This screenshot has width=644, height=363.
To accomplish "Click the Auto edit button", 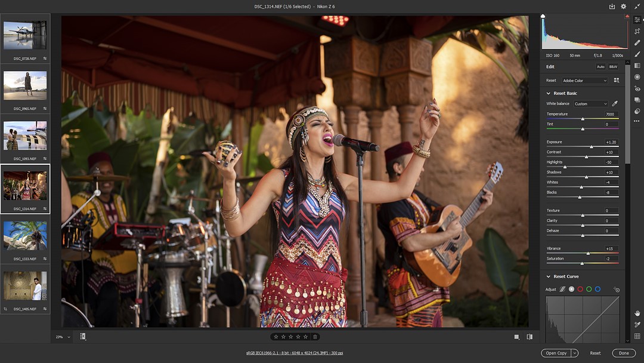I will (600, 67).
